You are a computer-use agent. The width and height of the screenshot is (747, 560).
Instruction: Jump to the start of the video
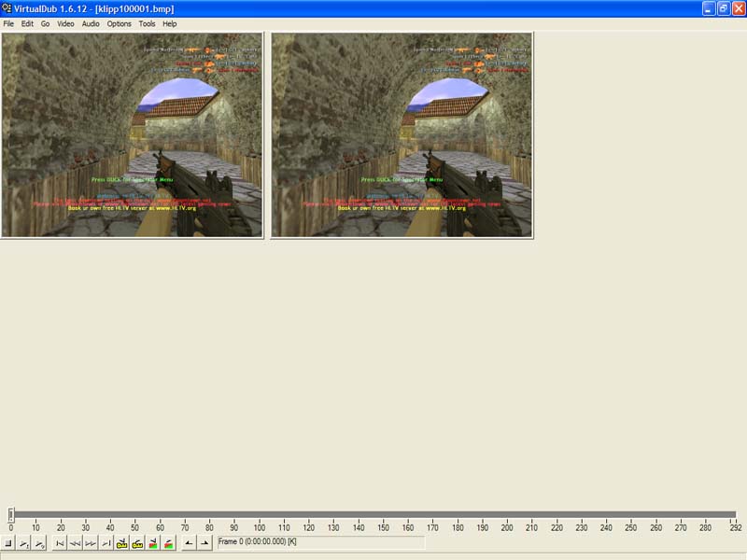60,543
